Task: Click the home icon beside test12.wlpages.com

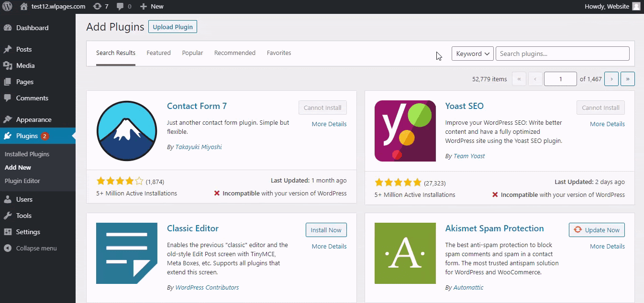Action: click(x=24, y=6)
